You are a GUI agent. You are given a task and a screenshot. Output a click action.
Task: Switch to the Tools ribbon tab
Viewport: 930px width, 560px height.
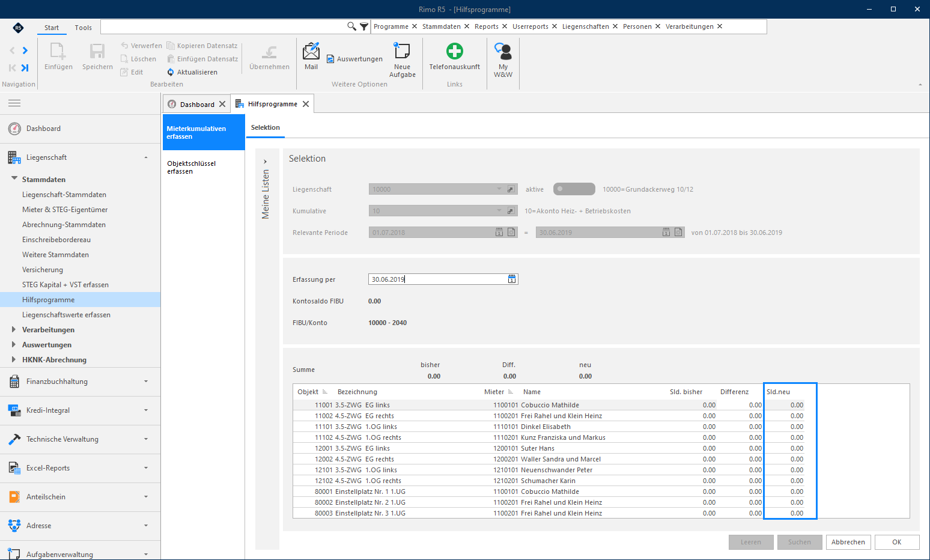pos(84,28)
